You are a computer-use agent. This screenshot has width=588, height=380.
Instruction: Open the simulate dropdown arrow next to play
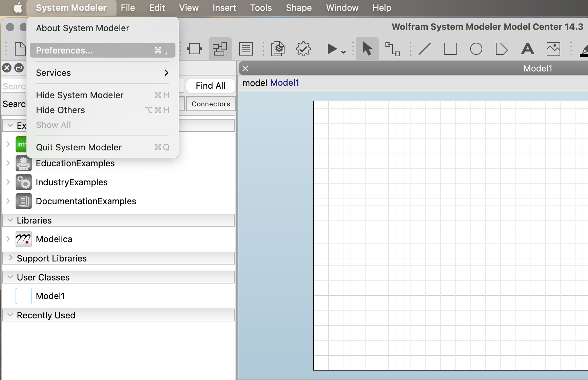point(343,52)
